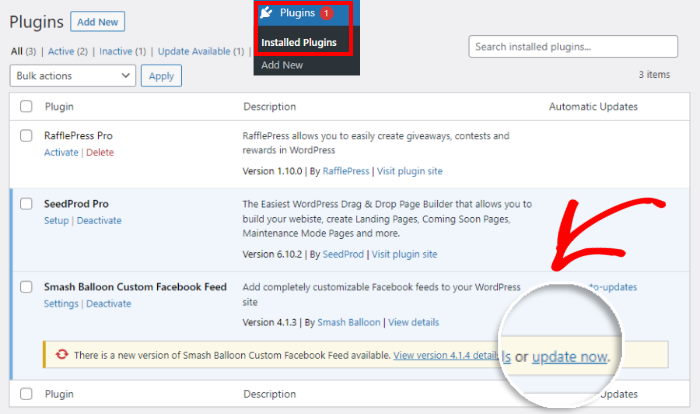
Task: Check the Smash Balloon Custom Facebook Feed checkbox
Action: [26, 287]
